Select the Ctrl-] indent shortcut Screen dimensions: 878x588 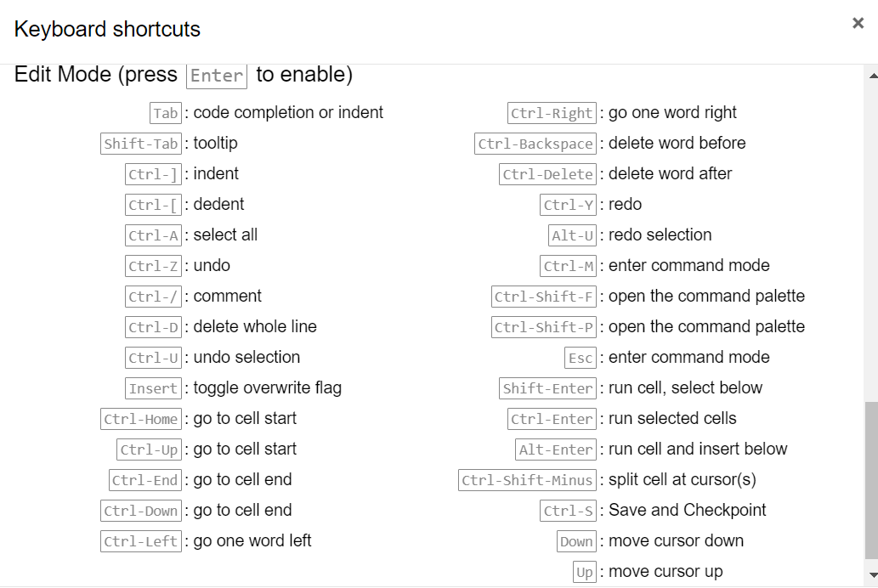(153, 174)
